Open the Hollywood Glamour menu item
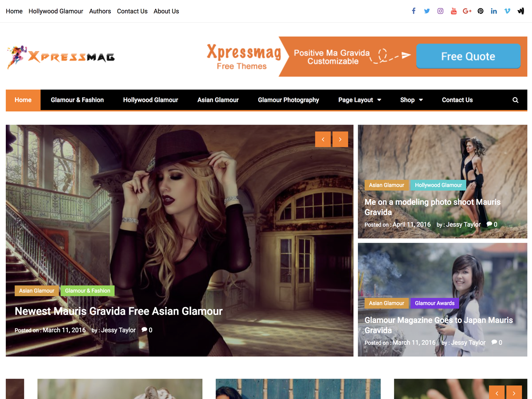 pyautogui.click(x=150, y=100)
